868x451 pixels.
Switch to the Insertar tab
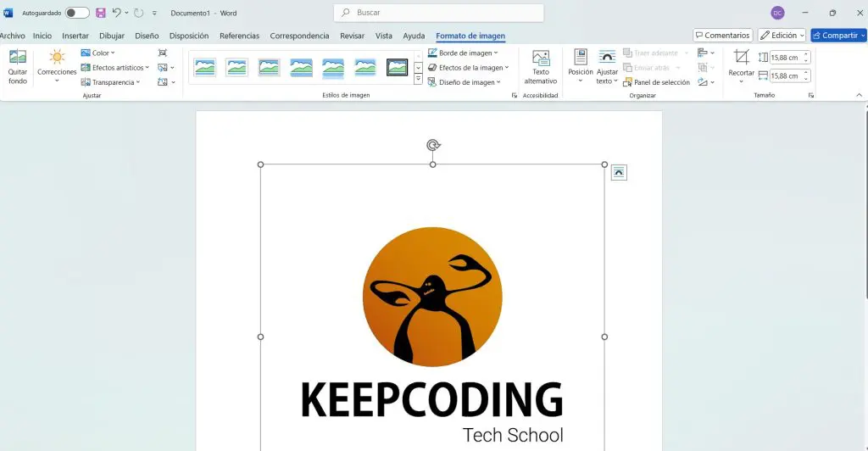coord(75,36)
